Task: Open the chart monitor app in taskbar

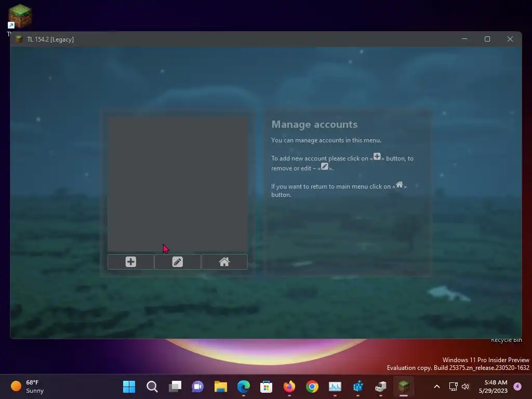Action: [335, 387]
